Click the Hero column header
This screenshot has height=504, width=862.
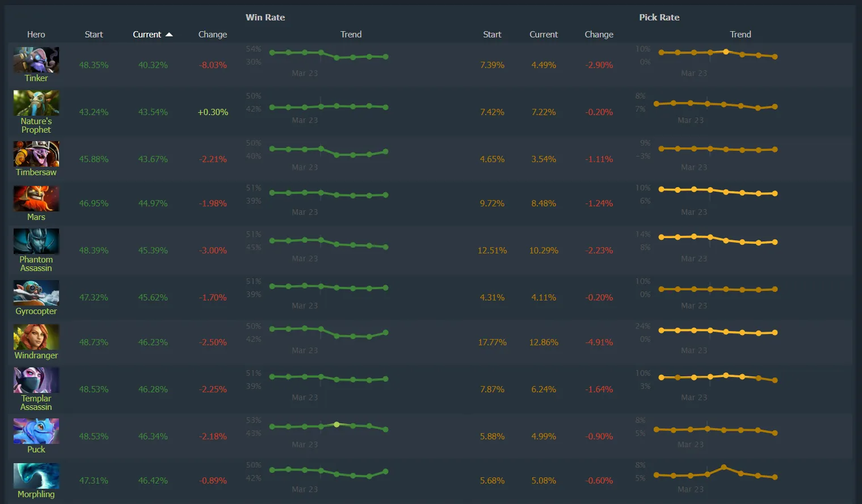coord(36,34)
